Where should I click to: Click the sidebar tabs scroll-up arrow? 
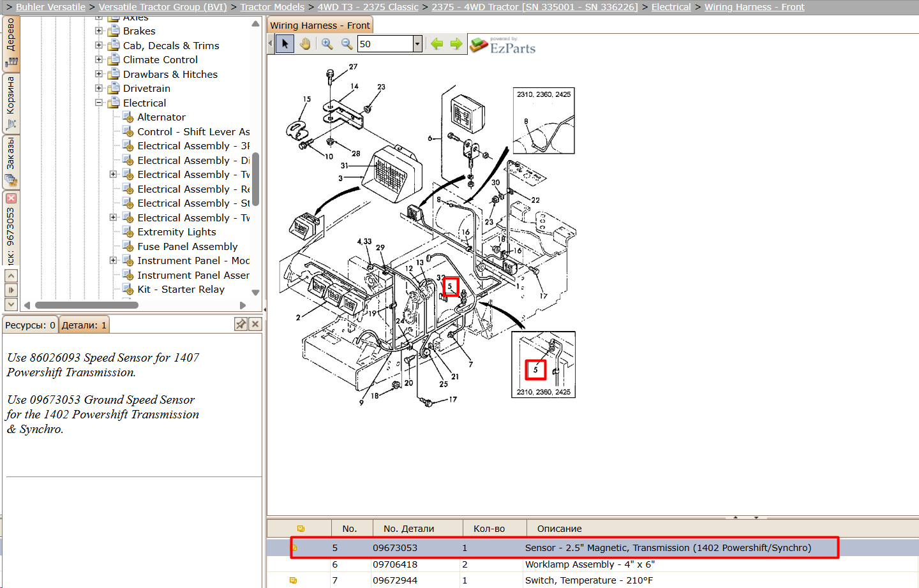[11, 276]
